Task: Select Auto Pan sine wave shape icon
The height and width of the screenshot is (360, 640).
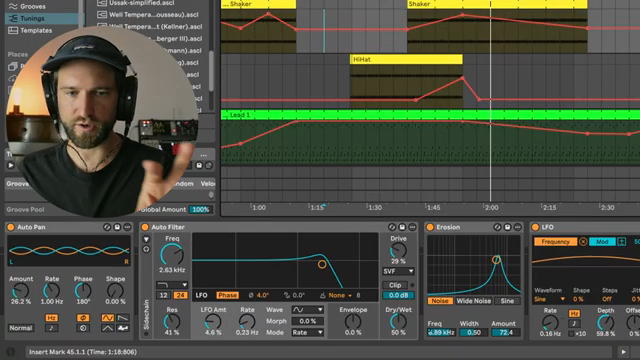Action: click(x=108, y=318)
